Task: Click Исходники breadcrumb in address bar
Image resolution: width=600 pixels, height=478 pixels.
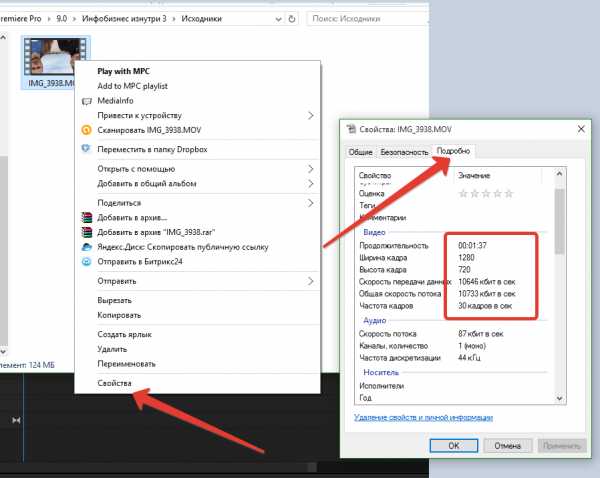Action: click(202, 19)
